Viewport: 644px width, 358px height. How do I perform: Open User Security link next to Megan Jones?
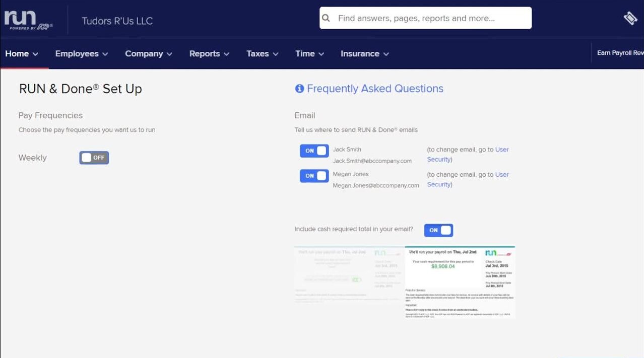tap(502, 175)
